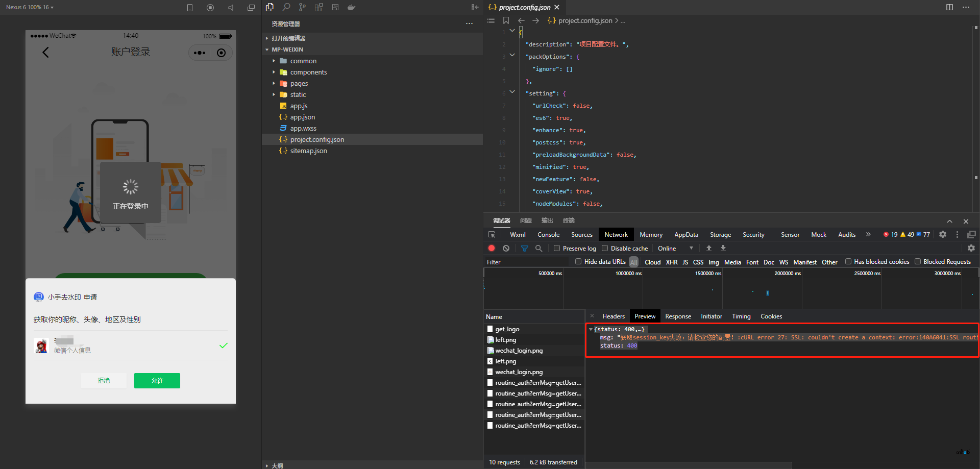Split the editor to the right
Screen dimensions: 980x469
tap(949, 7)
